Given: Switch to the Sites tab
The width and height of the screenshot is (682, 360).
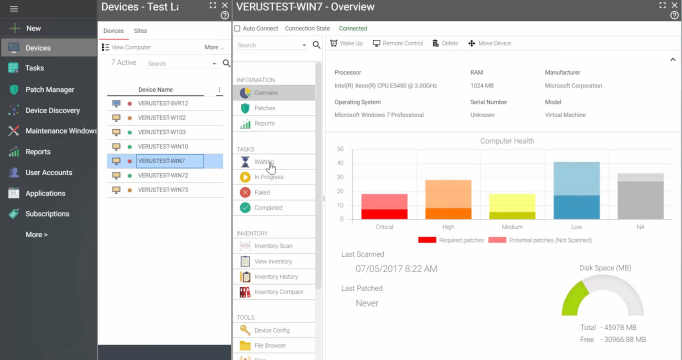Looking at the screenshot, I should (140, 31).
